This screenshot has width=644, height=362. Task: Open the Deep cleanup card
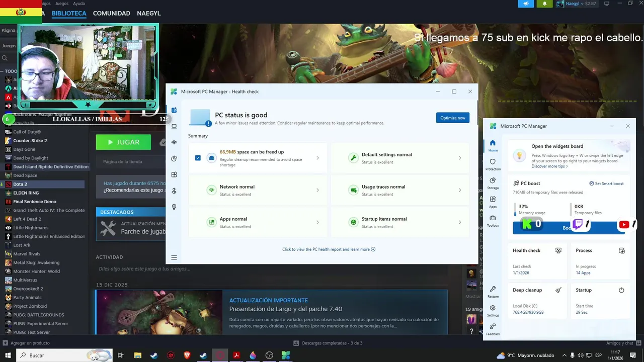[537, 301]
